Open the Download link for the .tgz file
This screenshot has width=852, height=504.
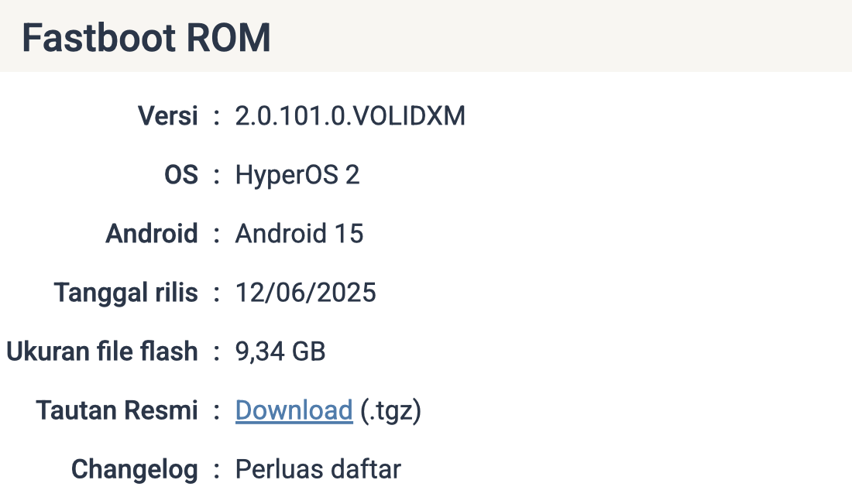[x=294, y=410]
